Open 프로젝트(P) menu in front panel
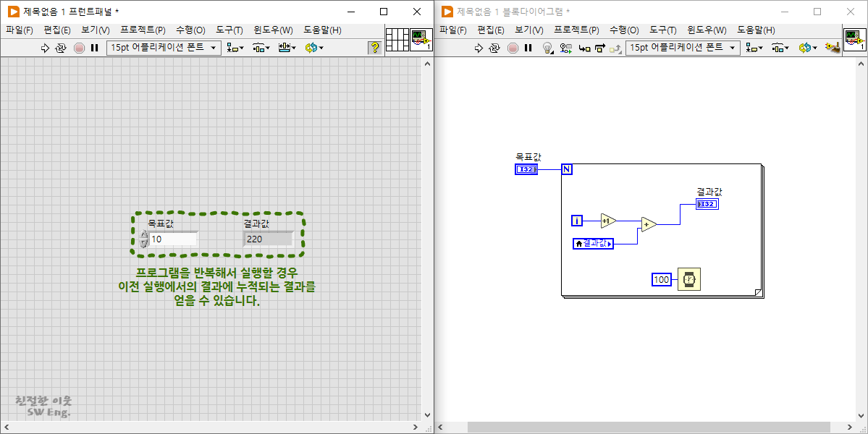Screen dimensions: 868x434 [x=143, y=30]
